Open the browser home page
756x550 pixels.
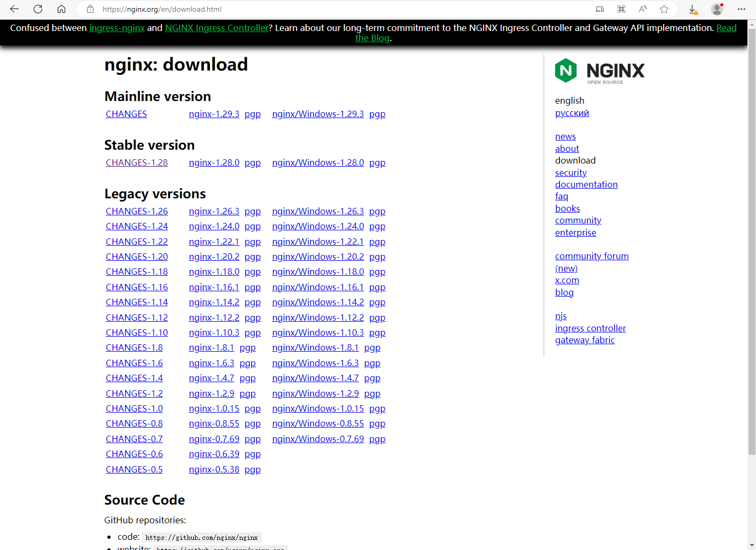(x=61, y=9)
